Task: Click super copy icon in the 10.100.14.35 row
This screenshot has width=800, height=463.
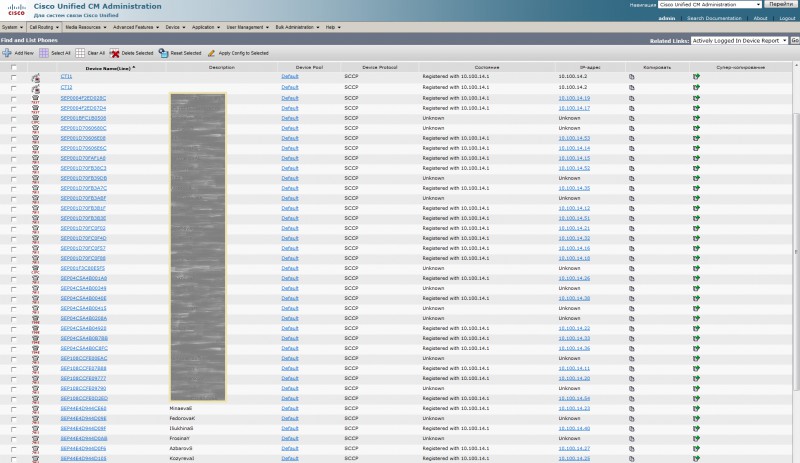Action: click(x=696, y=188)
